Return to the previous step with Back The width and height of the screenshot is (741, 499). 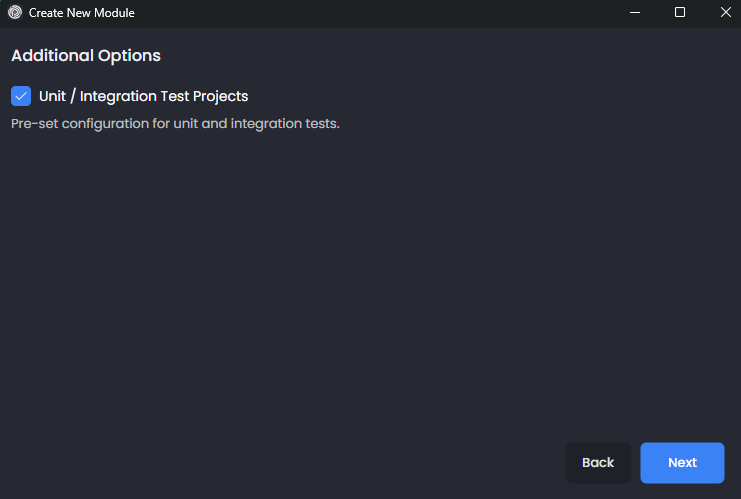click(598, 463)
